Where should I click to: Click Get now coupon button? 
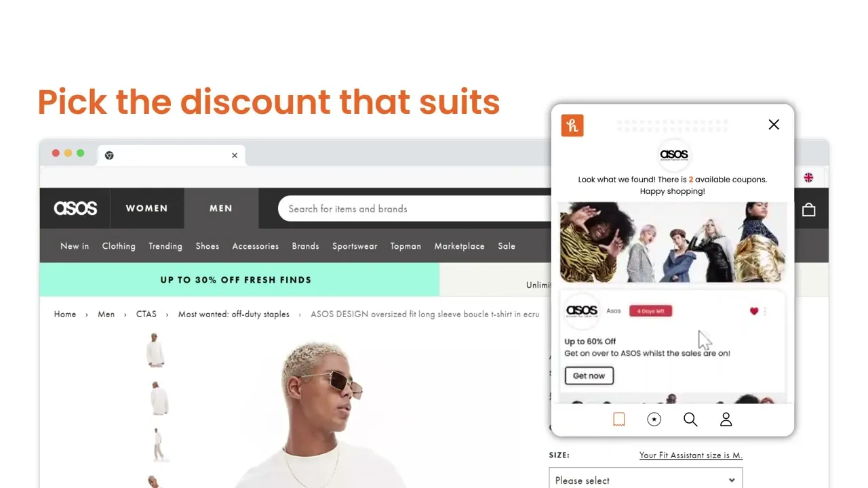589,375
